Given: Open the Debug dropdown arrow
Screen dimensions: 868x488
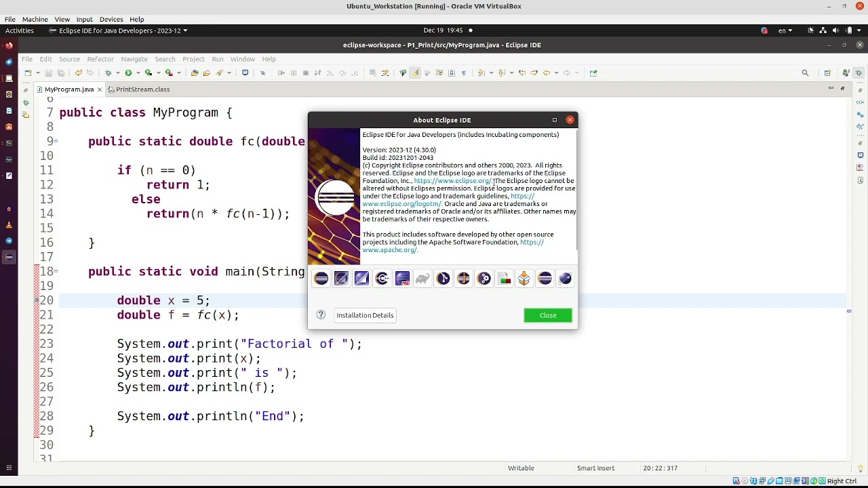Looking at the screenshot, I should (x=117, y=73).
